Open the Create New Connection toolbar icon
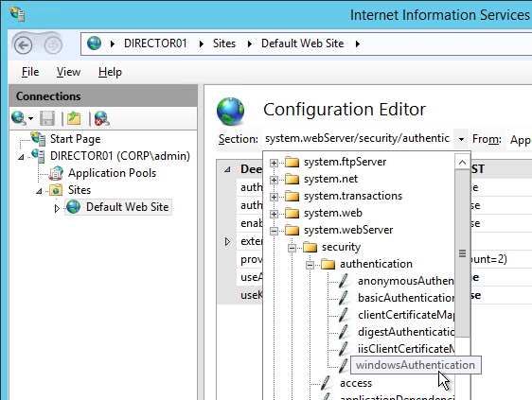Image resolution: width=532 pixels, height=400 pixels. pos(18,118)
